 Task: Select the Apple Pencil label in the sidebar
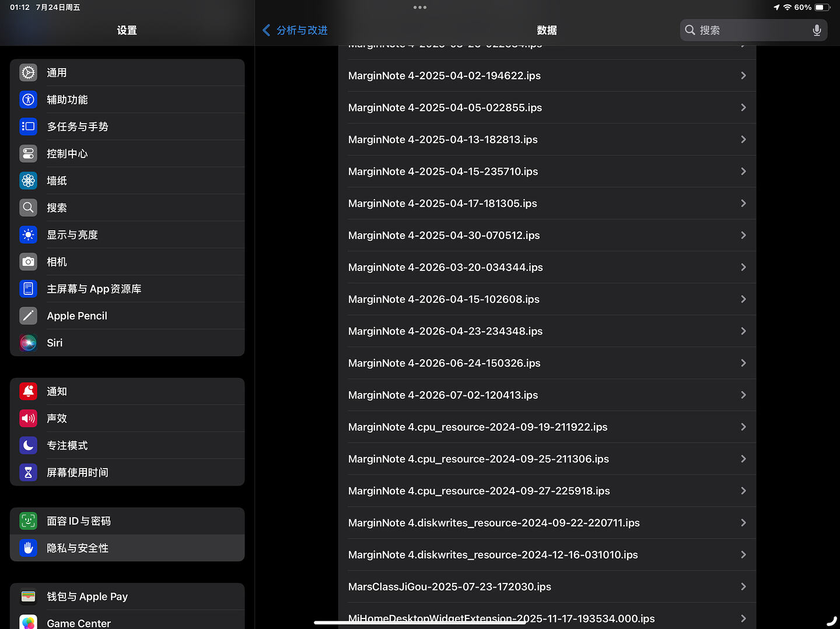[x=77, y=316]
